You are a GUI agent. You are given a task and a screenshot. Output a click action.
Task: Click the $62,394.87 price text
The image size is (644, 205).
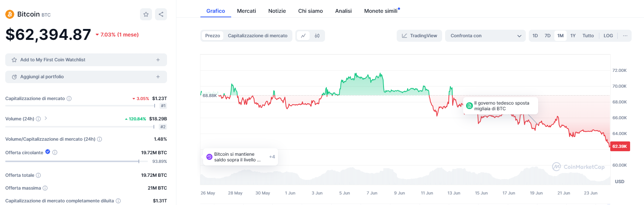point(48,35)
